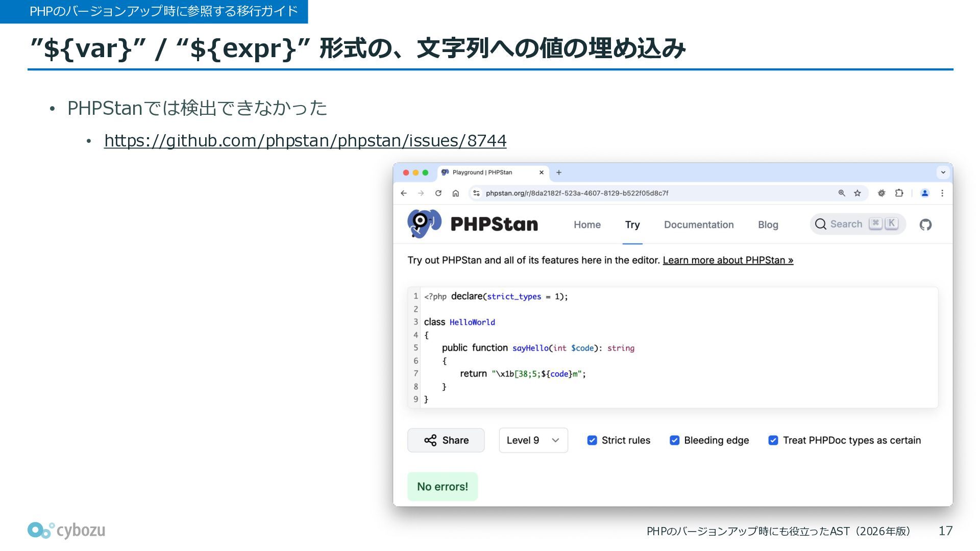Open new tab with plus icon
Viewport: 980px width, 551px height.
559,172
